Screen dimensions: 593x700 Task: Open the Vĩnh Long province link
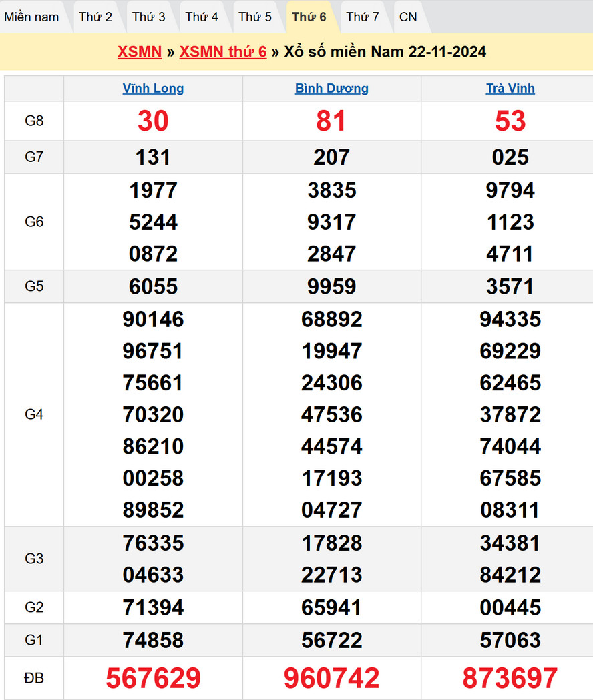[x=153, y=89]
